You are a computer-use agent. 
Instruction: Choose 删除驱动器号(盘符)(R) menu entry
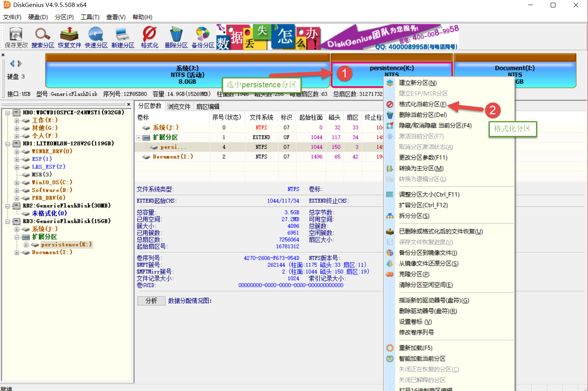449,311
